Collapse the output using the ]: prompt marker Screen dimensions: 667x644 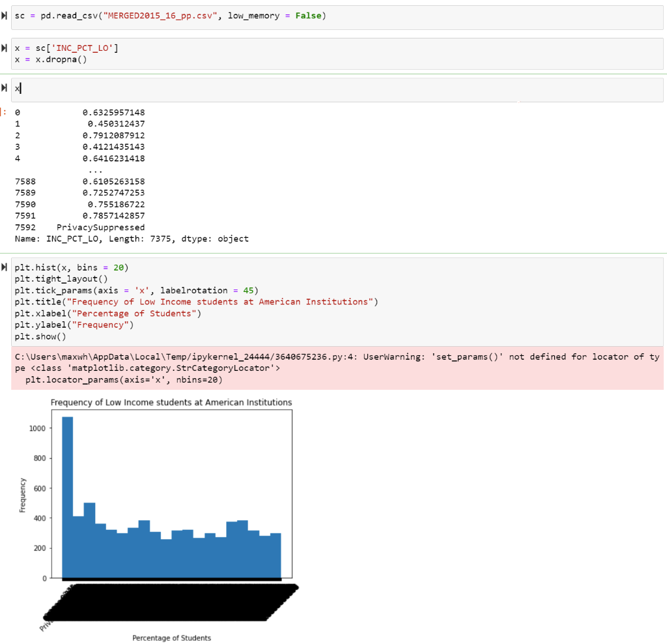click(x=3, y=111)
